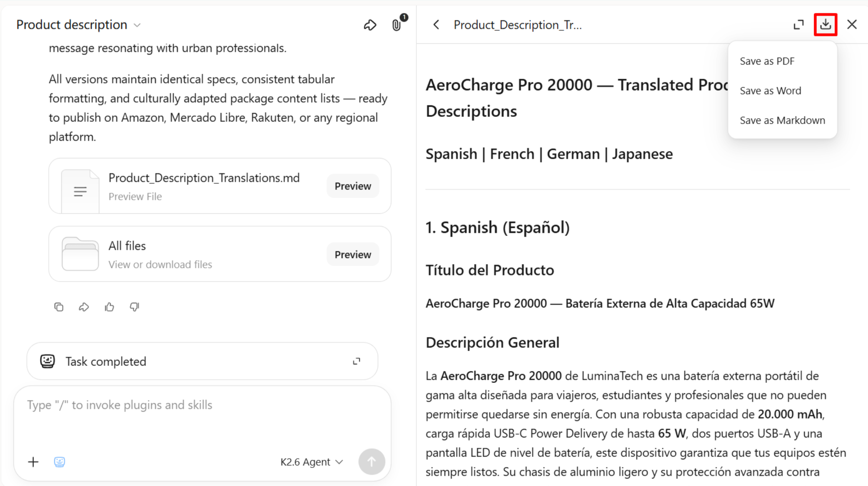The height and width of the screenshot is (486, 868).
Task: Give the response a thumbs up
Action: pos(109,307)
